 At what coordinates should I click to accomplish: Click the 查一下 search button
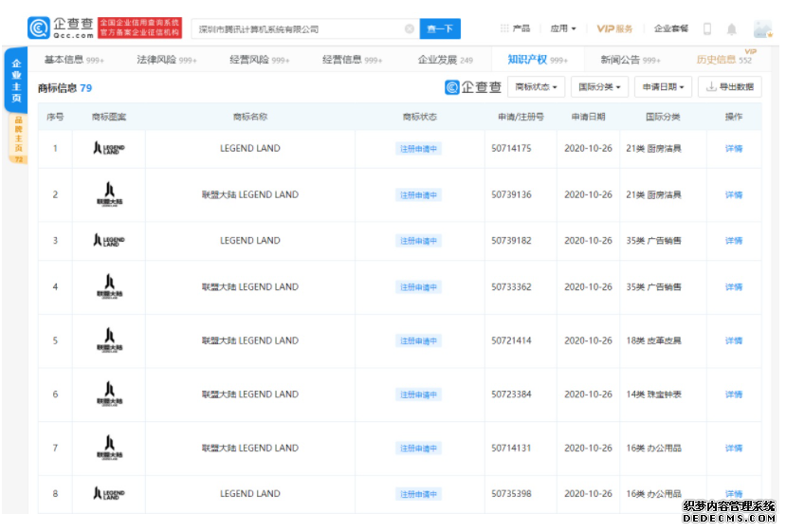(440, 28)
